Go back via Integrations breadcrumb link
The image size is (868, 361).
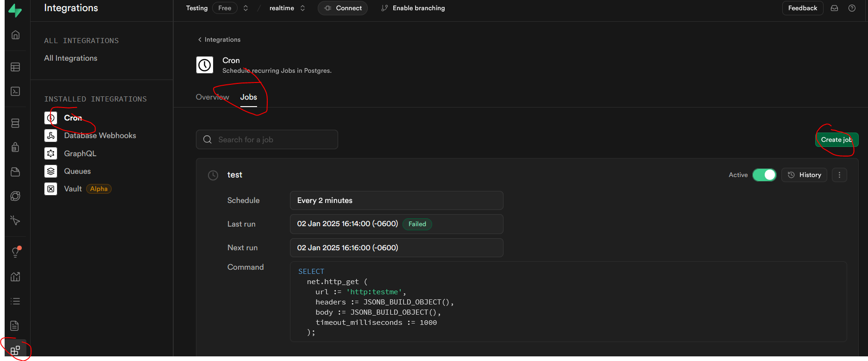[219, 39]
